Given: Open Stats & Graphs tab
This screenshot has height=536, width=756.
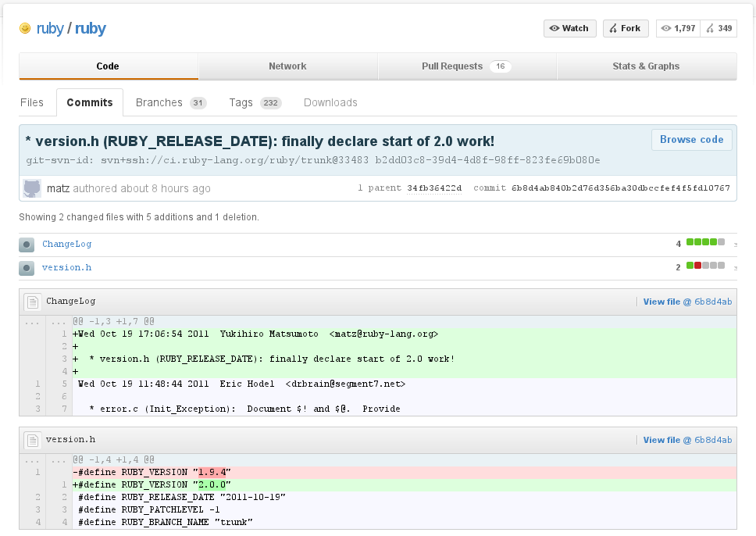Looking at the screenshot, I should click(x=646, y=66).
